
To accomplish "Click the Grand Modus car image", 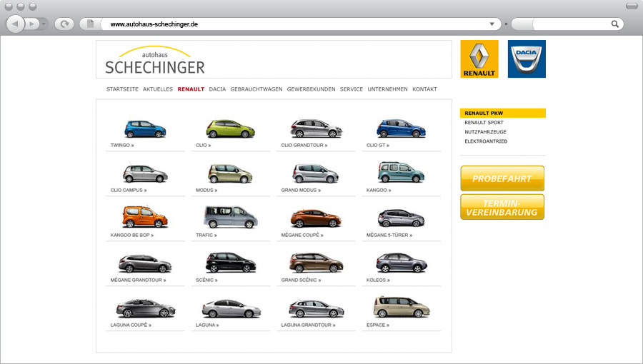I will (315, 173).
